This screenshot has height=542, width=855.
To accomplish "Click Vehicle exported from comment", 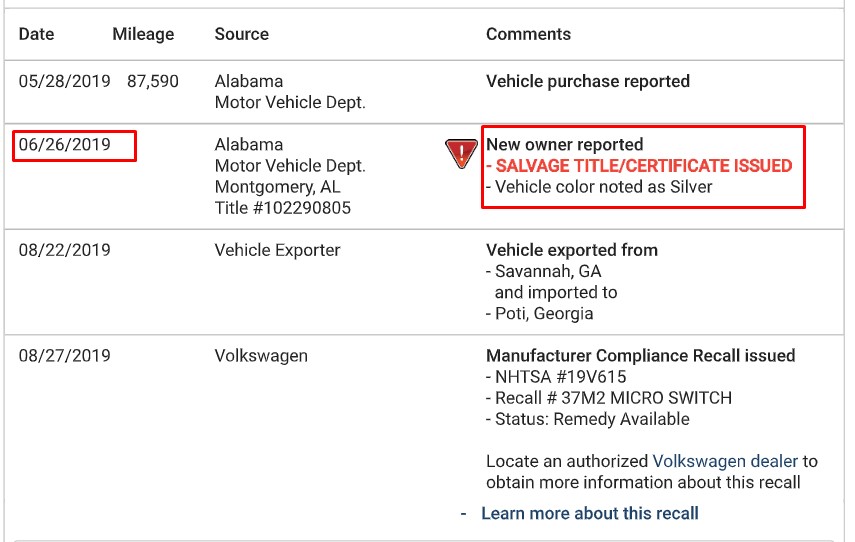I will pos(571,250).
